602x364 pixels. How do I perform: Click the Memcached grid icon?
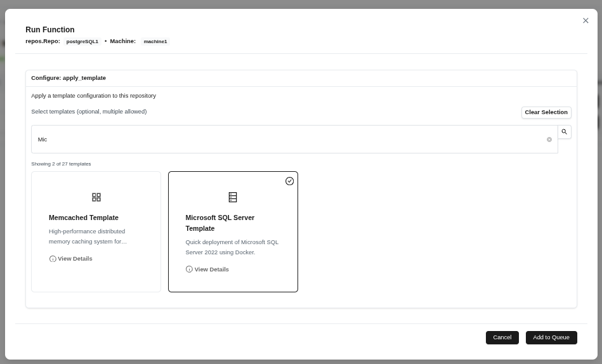tap(96, 197)
